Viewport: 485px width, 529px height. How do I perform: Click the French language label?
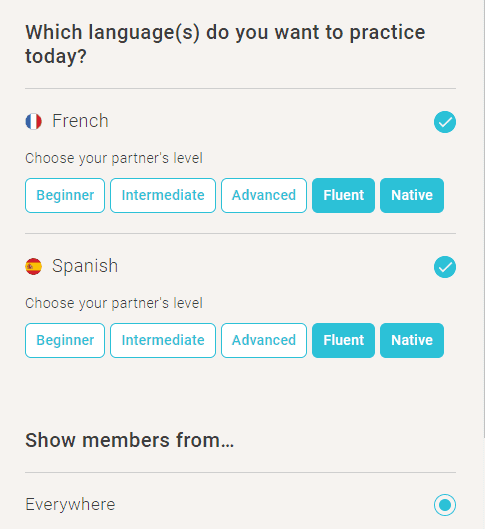[x=80, y=121]
